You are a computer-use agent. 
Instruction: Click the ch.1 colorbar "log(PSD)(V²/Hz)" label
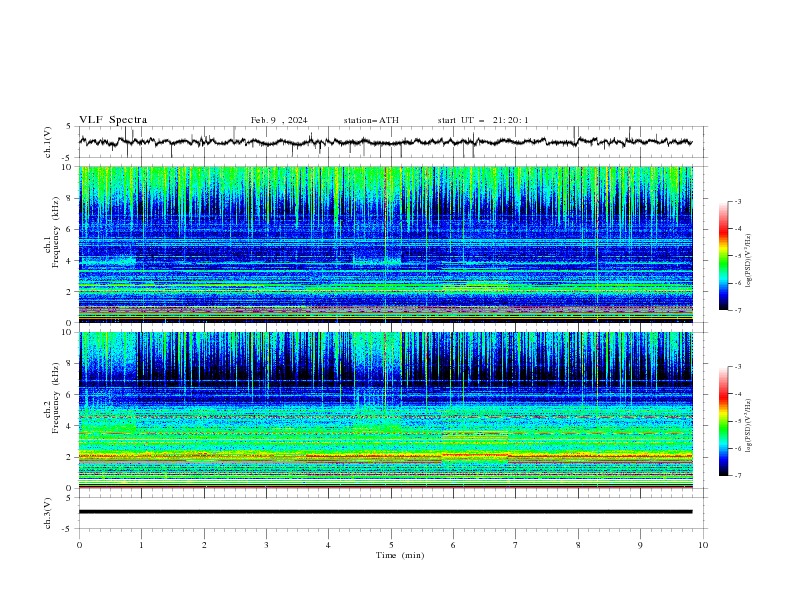point(748,261)
